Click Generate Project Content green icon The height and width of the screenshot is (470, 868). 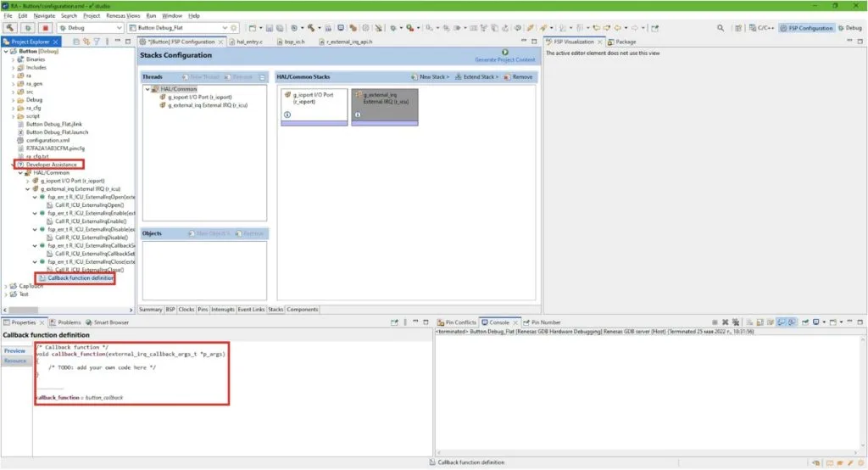point(505,52)
